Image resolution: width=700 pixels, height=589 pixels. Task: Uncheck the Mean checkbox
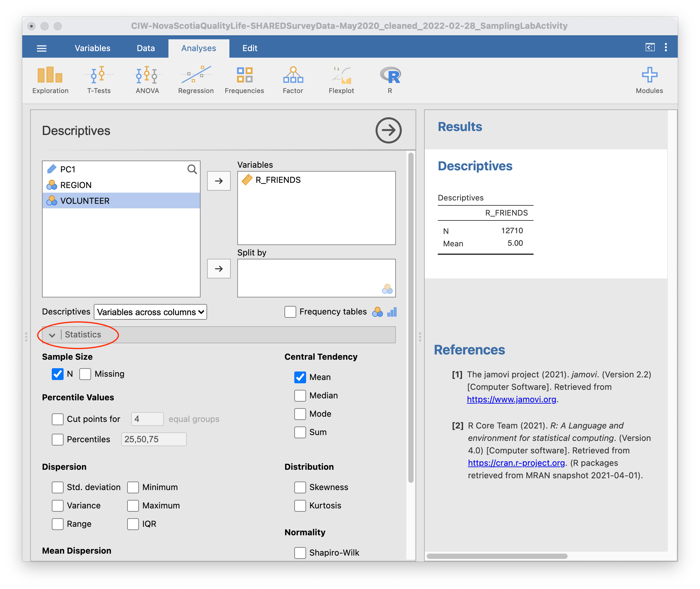coord(300,377)
